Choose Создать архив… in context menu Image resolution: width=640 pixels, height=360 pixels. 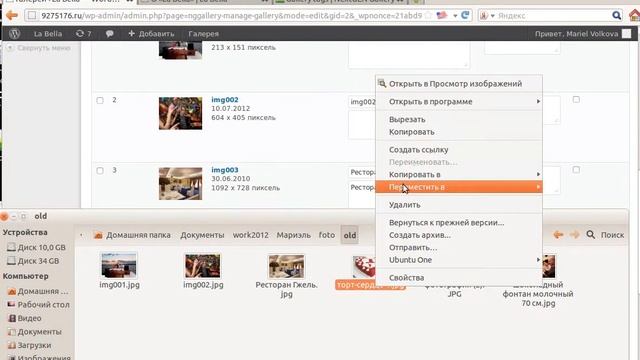pos(459,235)
